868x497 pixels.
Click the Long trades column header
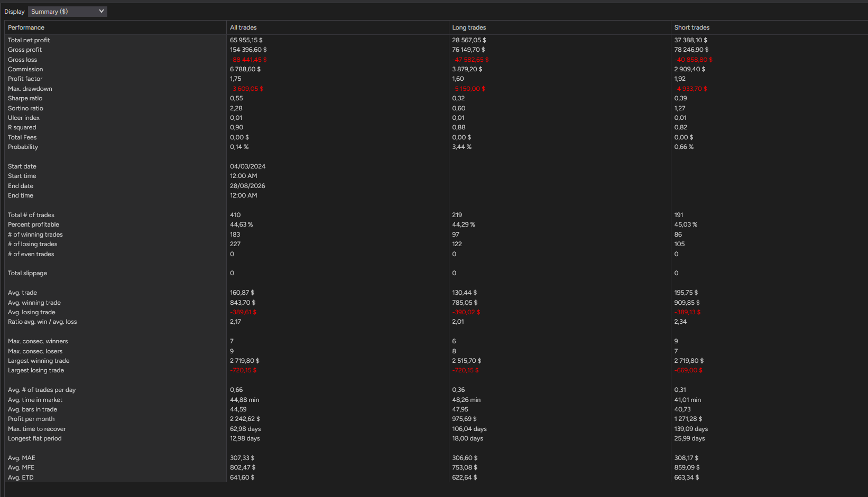(x=469, y=27)
